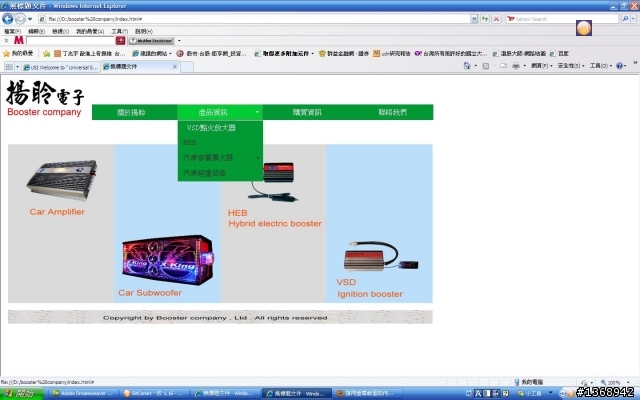640x400 pixels.
Task: Open the 工具(T) menu in menu bar
Action: [x=120, y=31]
